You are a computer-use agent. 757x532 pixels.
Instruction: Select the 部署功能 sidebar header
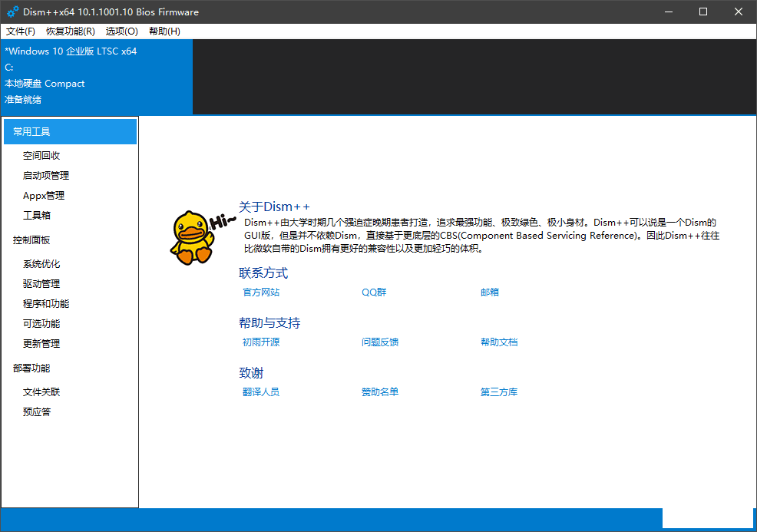click(x=31, y=368)
